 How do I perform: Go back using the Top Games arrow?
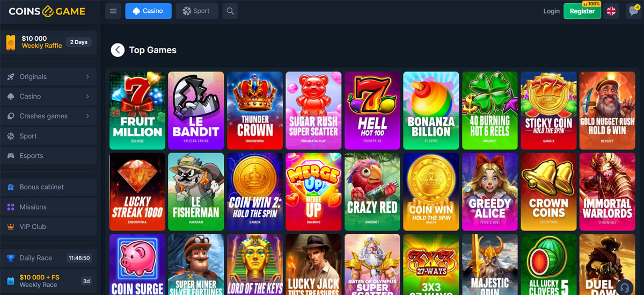[118, 50]
